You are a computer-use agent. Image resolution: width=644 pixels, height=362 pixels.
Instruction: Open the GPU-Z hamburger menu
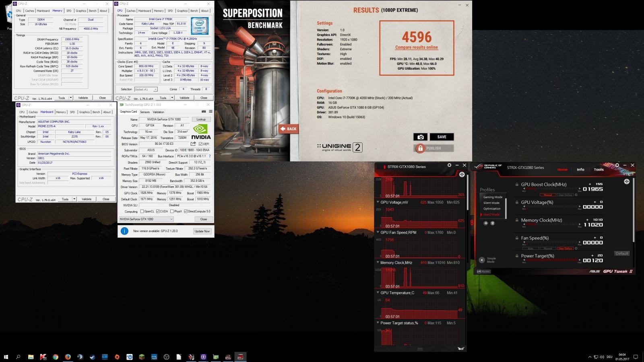(210, 111)
